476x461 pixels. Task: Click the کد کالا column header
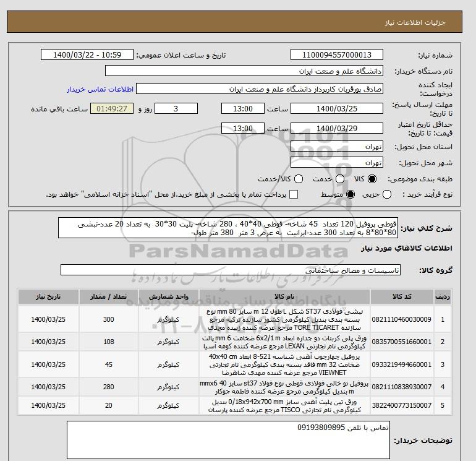pos(402,296)
